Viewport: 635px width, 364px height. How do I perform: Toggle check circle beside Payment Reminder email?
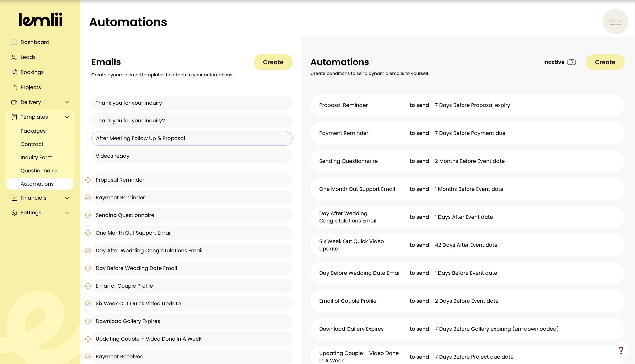click(88, 198)
